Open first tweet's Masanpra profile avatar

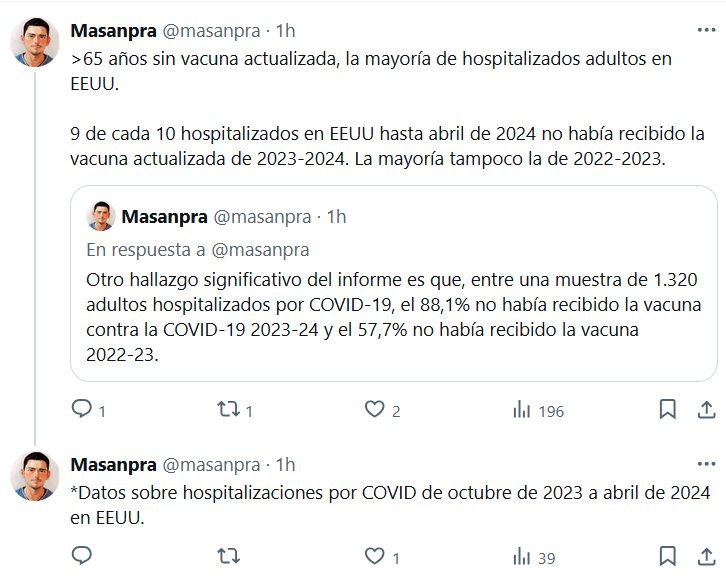click(x=35, y=44)
